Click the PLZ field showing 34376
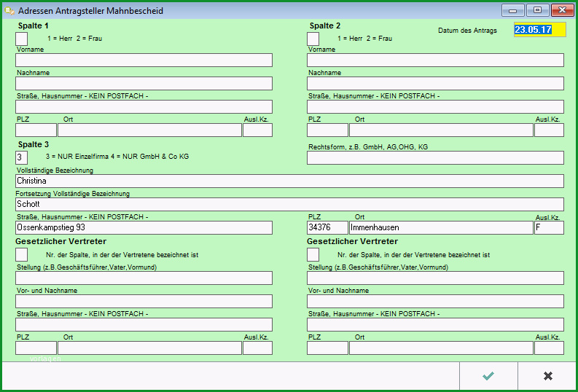The width and height of the screenshot is (578, 392). (x=327, y=227)
